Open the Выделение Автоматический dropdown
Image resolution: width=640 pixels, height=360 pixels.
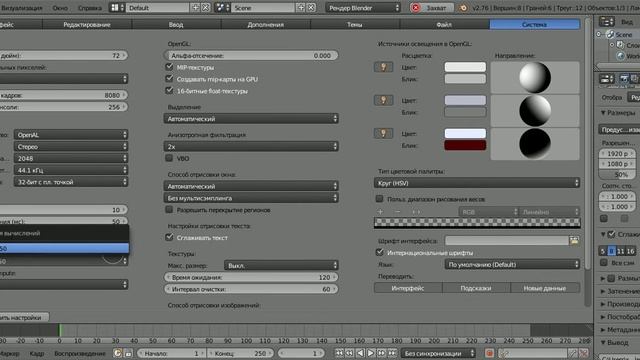(x=251, y=119)
